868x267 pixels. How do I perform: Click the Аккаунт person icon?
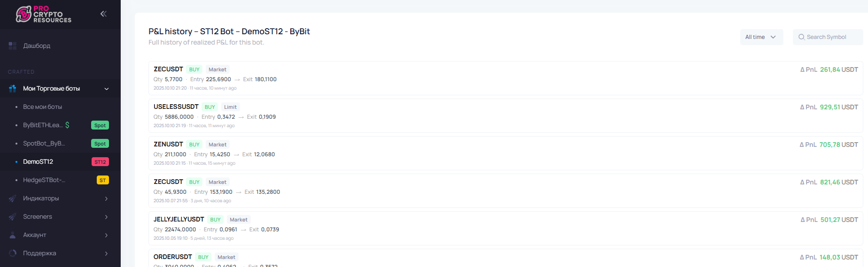pyautogui.click(x=13, y=235)
